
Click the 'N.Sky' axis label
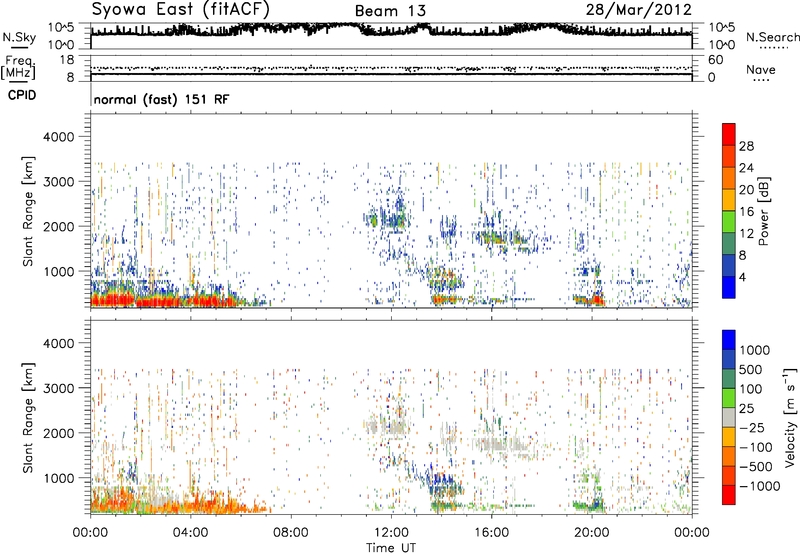[x=19, y=37]
